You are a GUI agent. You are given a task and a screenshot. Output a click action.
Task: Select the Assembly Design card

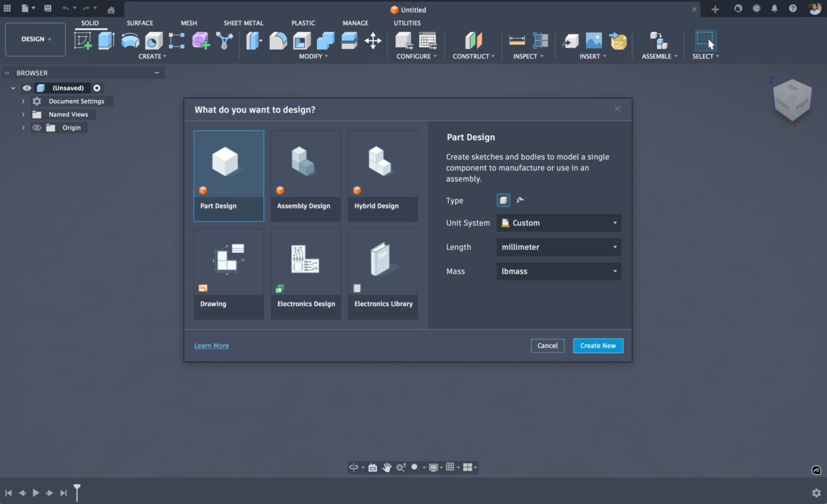(305, 175)
